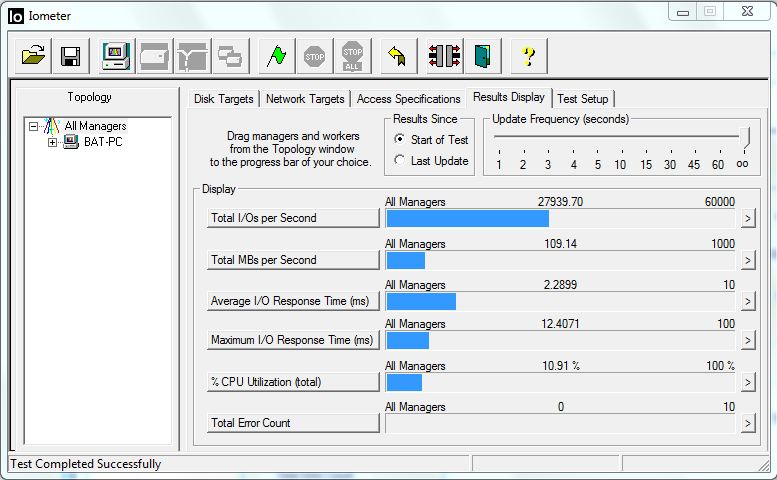Start tests with the green flag
This screenshot has height=480, width=777.
click(276, 56)
